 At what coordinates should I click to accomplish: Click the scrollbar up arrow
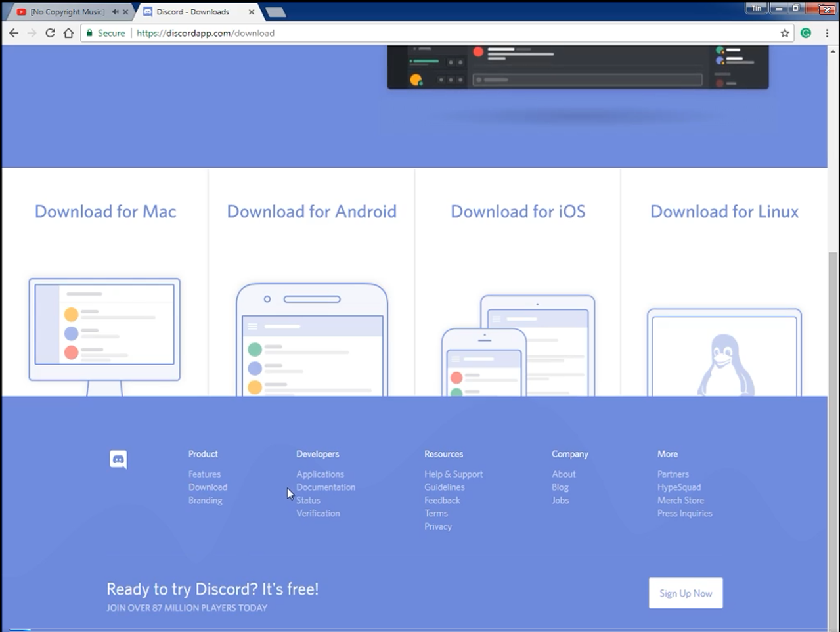pyautogui.click(x=833, y=51)
